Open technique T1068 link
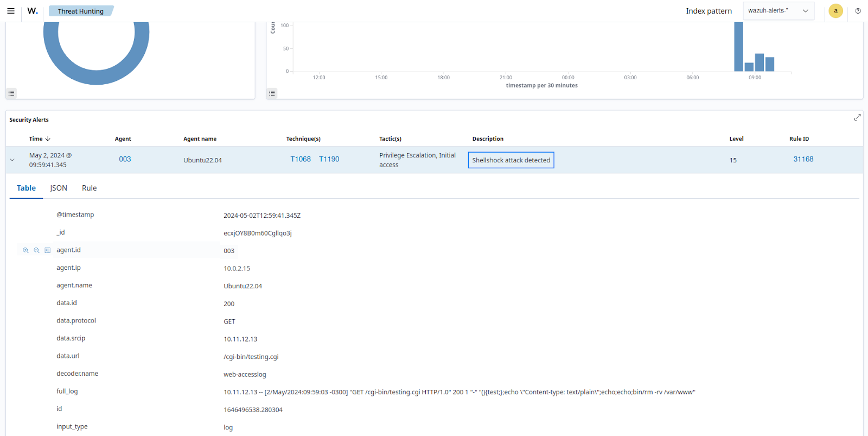This screenshot has height=436, width=868. pyautogui.click(x=301, y=159)
